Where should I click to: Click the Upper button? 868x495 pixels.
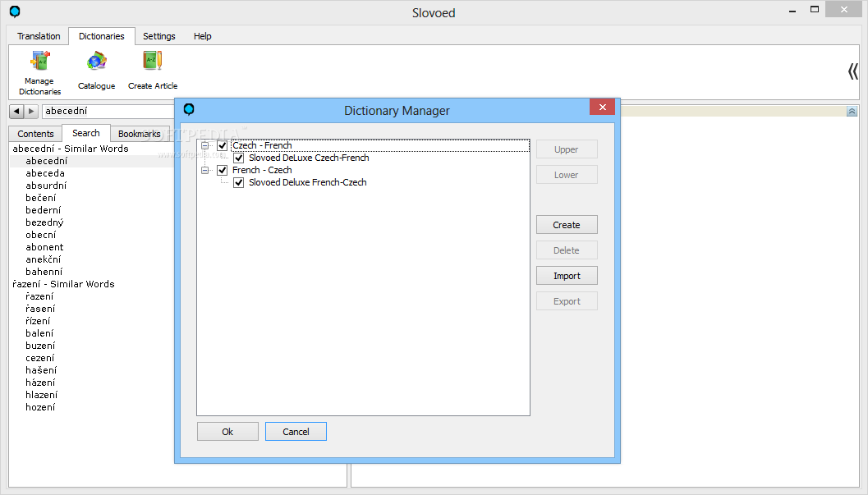click(x=567, y=149)
